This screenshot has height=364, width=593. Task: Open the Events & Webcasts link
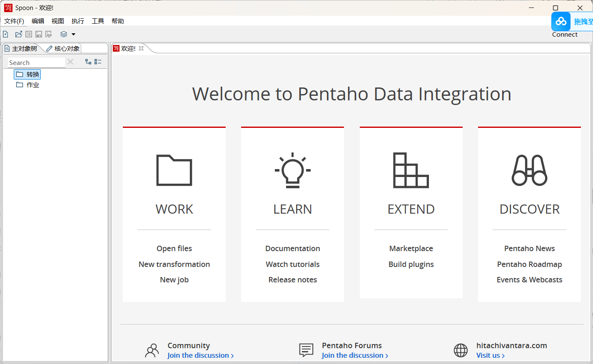[530, 280]
